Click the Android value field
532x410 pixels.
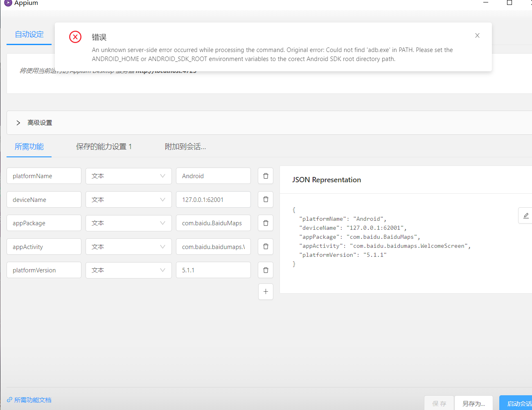point(213,176)
